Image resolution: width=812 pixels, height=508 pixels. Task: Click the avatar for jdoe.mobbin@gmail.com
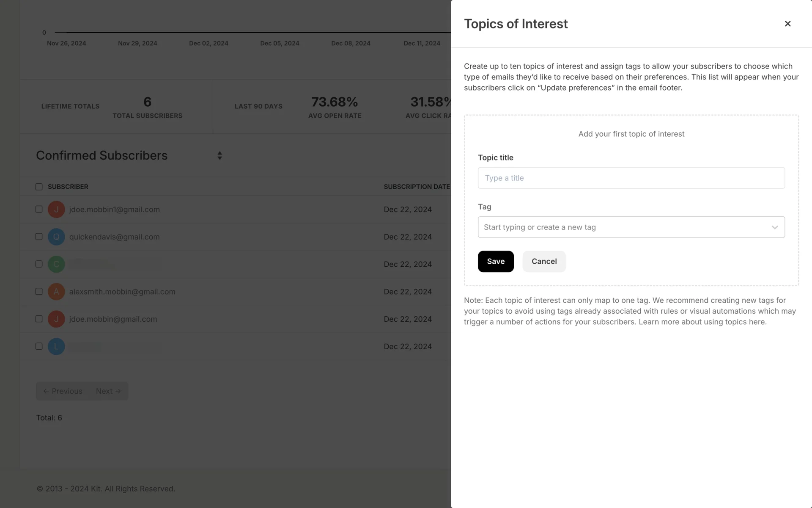click(56, 319)
